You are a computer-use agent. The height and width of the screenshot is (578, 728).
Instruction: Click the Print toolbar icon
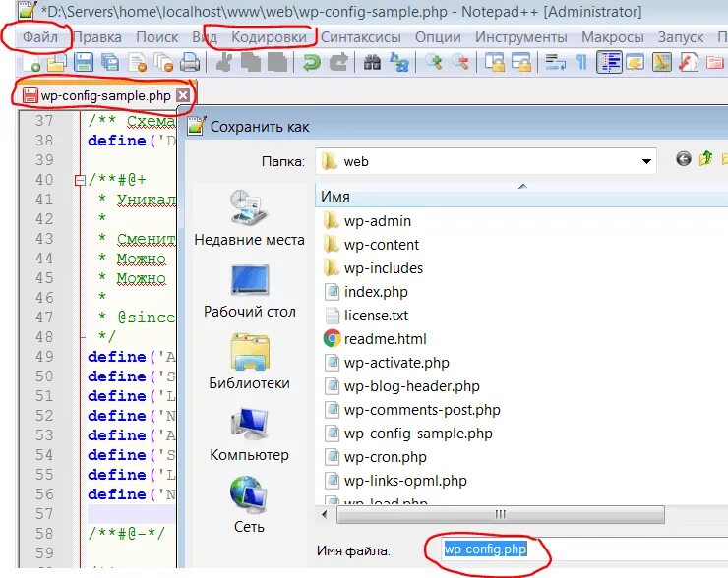click(190, 62)
